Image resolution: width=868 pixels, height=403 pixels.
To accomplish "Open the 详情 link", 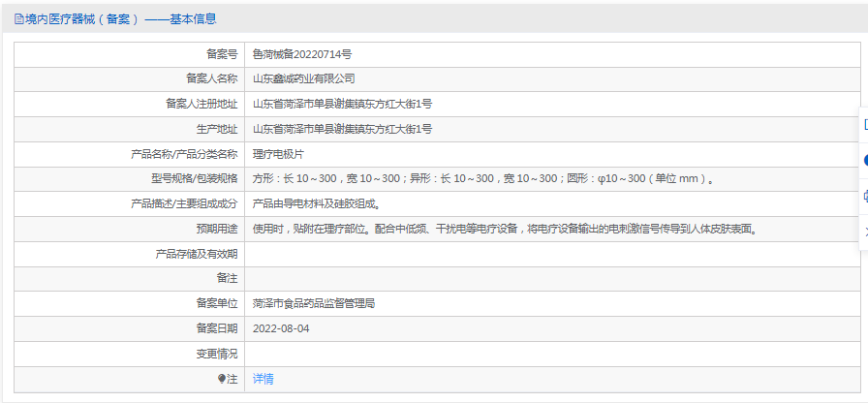I will pos(263,379).
